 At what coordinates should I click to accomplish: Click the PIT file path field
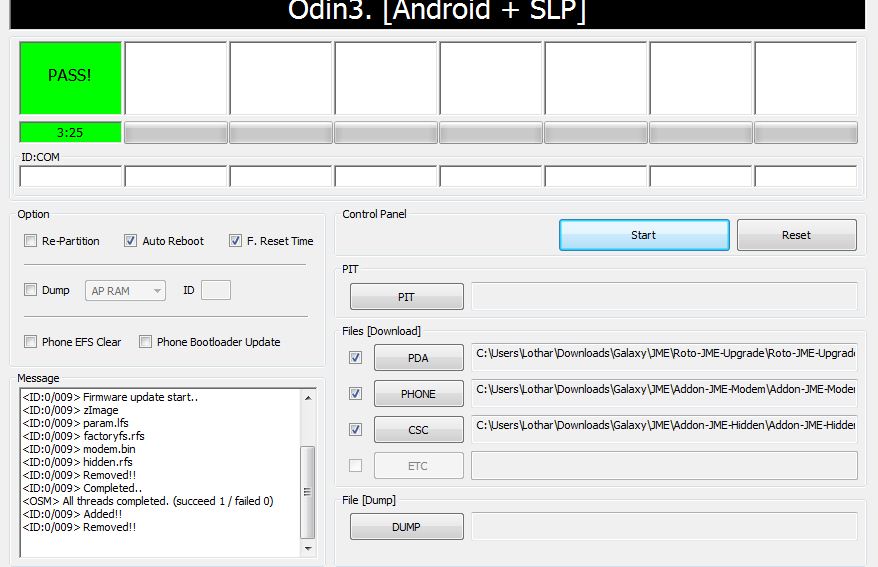point(664,297)
